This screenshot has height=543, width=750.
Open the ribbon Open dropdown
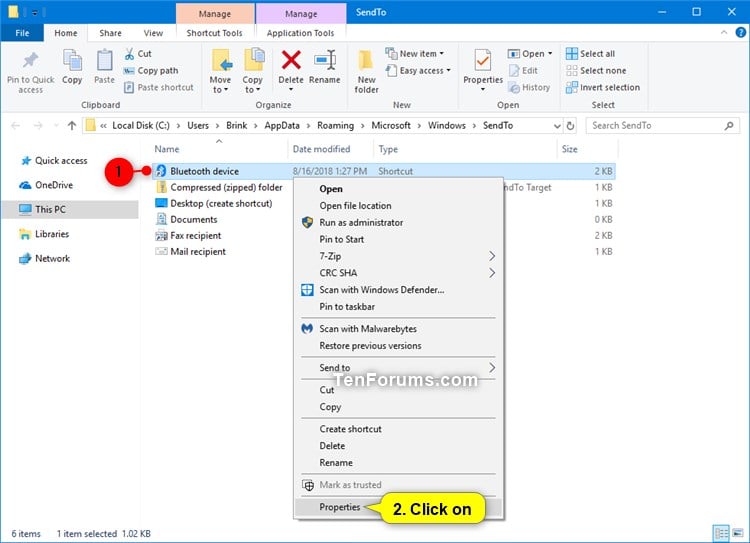[530, 54]
